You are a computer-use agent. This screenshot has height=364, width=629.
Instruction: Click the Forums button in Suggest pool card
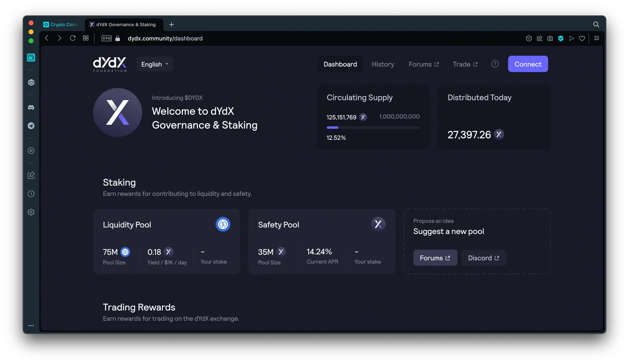coord(435,258)
